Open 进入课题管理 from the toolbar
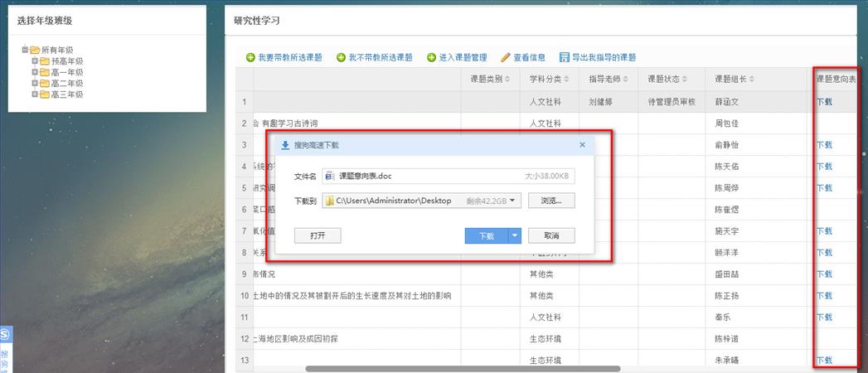The height and width of the screenshot is (373, 868). point(431,57)
